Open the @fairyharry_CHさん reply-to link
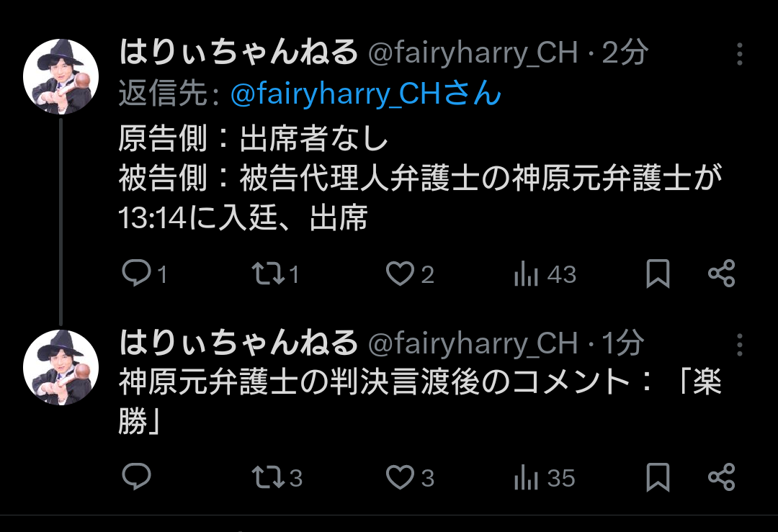Image resolution: width=778 pixels, height=532 pixels. [366, 93]
